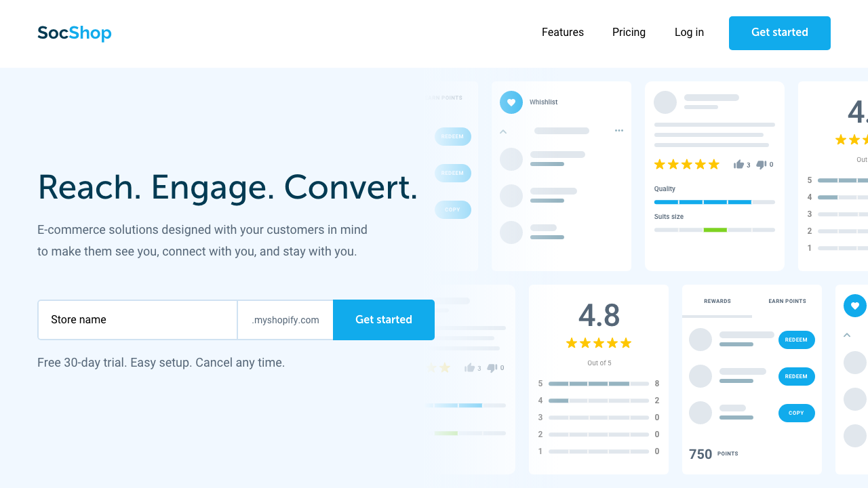Click the Whishlist heart icon
Image resolution: width=868 pixels, height=488 pixels.
(511, 102)
